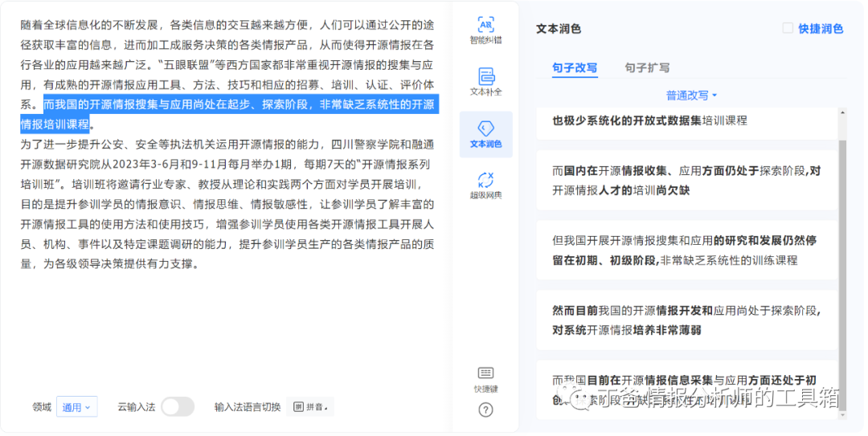Pick the suggestion starting with 然而目前我国
The width and height of the screenshot is (868, 436).
(x=686, y=320)
